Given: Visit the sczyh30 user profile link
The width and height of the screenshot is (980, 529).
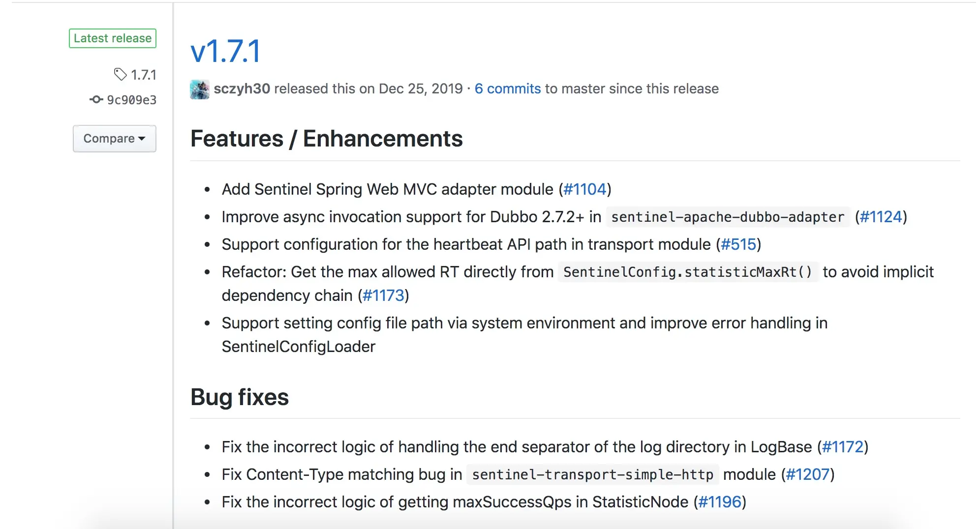Looking at the screenshot, I should (x=242, y=88).
